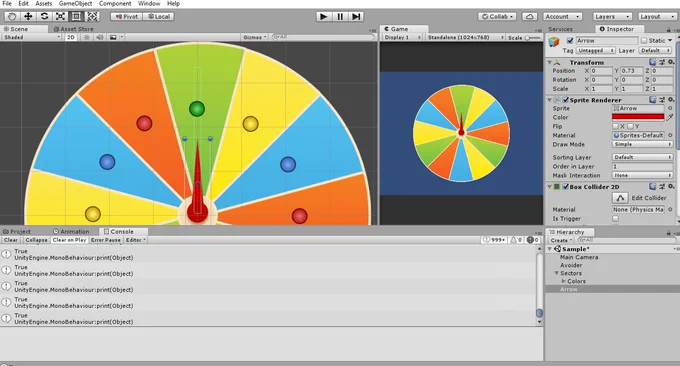The width and height of the screenshot is (680, 366).
Task: Open Mask Interaction dropdown
Action: pos(642,175)
